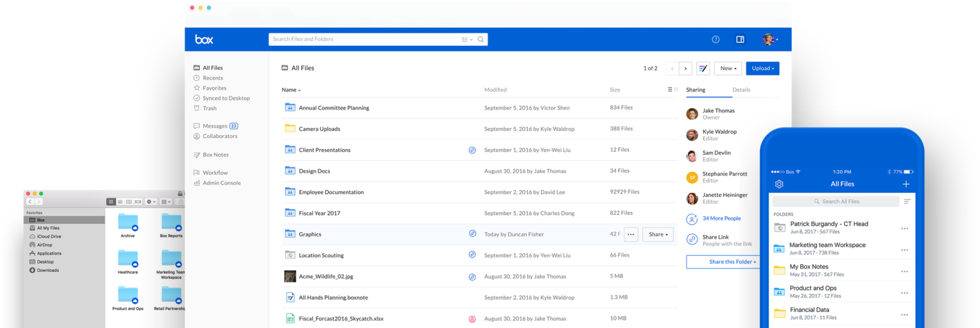This screenshot has height=328, width=980.
Task: Open Box Notes in the sidebar
Action: [x=211, y=155]
